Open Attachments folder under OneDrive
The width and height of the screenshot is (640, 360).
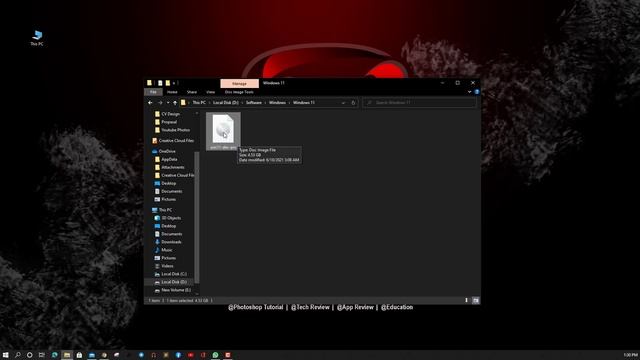point(173,167)
